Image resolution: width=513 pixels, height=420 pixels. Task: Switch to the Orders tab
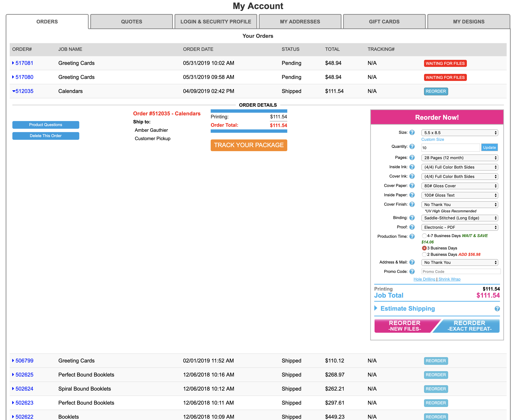tap(47, 22)
